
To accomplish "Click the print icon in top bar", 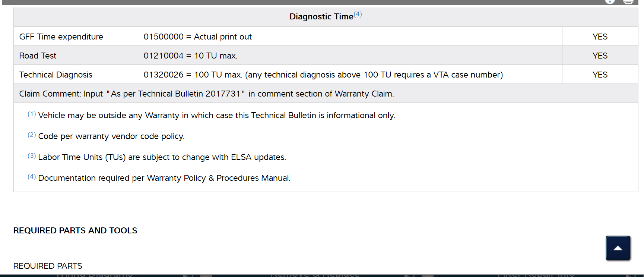I will coord(628,1).
